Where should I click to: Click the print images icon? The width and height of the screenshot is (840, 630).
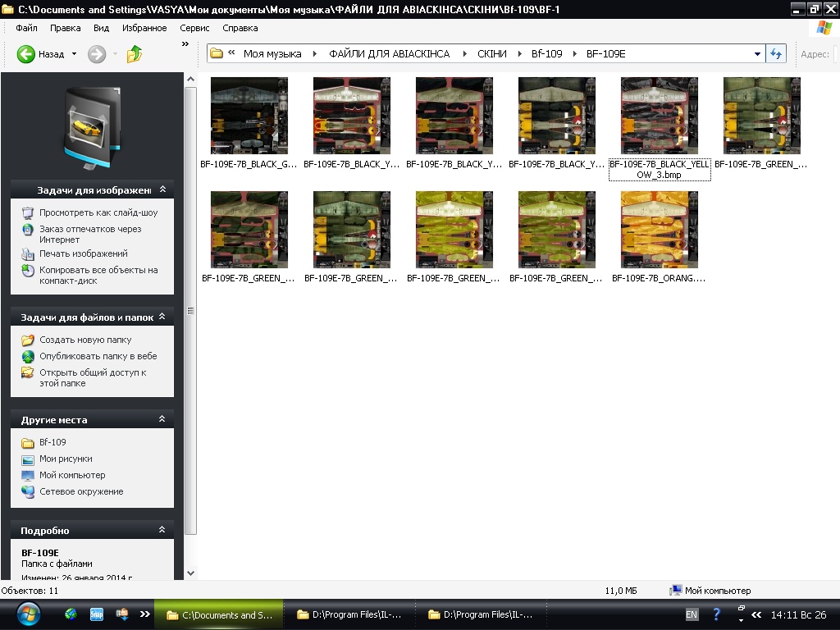click(x=28, y=254)
